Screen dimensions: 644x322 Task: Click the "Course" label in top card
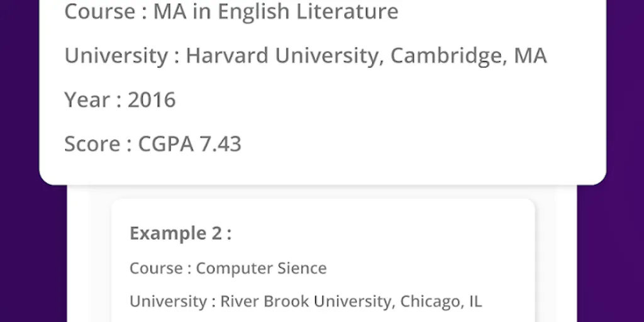coord(100,11)
